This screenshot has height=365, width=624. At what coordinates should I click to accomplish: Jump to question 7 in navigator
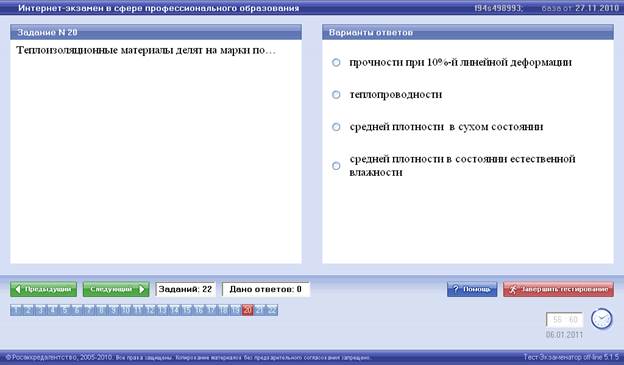(89, 310)
